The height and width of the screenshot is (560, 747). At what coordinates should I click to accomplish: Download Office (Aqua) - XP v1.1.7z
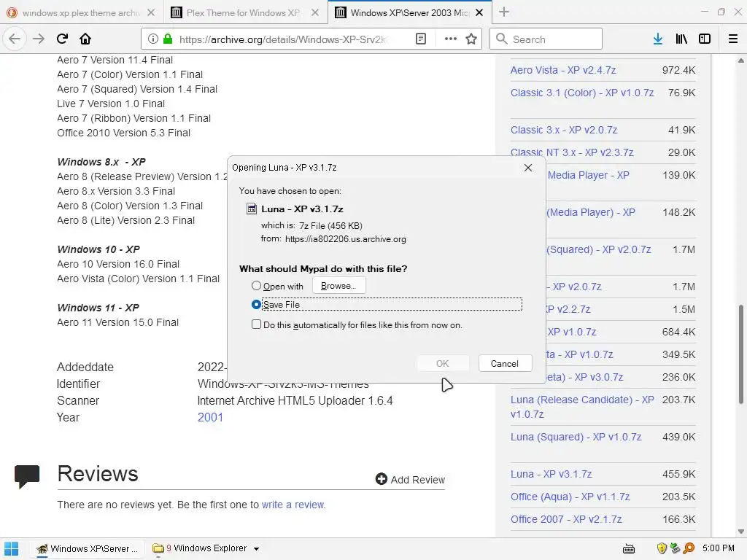click(x=570, y=497)
